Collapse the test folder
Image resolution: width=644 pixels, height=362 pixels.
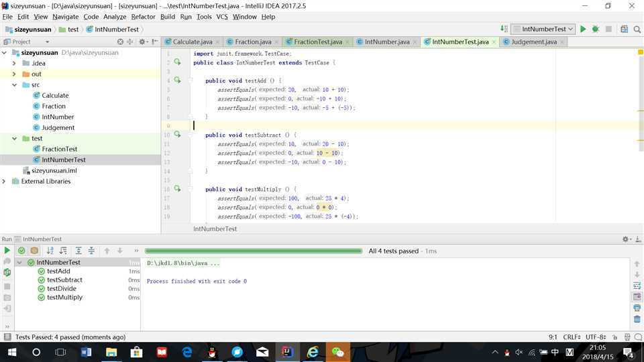click(14, 138)
